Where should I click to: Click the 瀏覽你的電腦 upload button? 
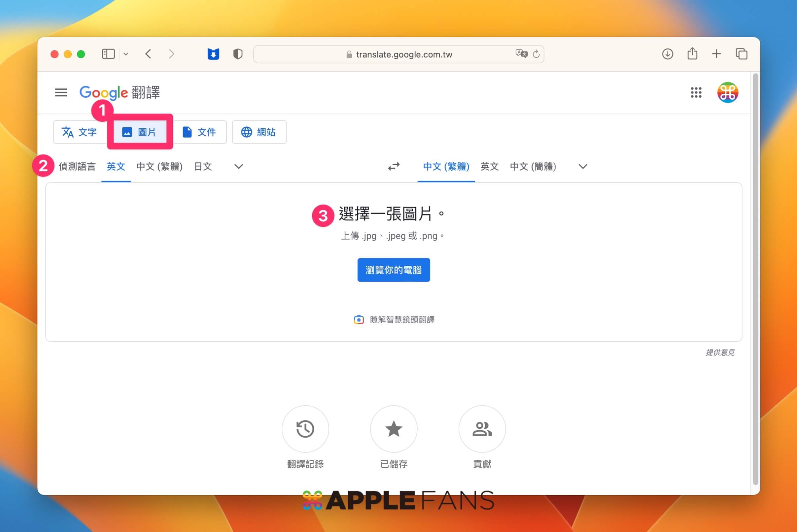[394, 270]
